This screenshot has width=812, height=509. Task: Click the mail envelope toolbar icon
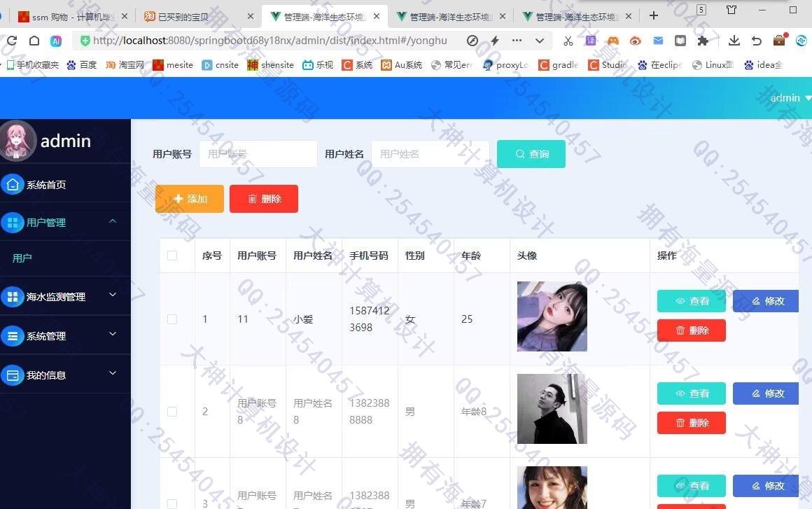(x=658, y=41)
